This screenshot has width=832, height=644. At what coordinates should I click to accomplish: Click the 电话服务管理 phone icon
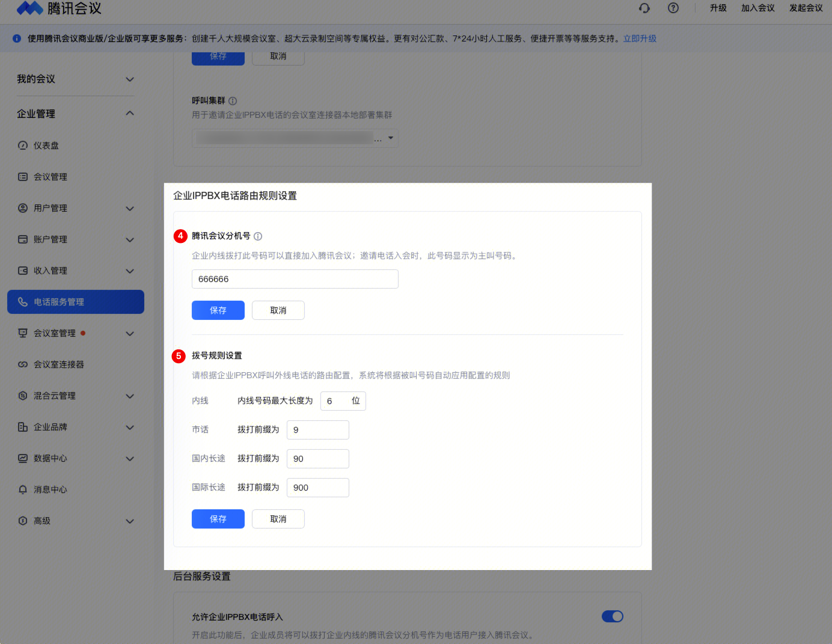(23, 302)
